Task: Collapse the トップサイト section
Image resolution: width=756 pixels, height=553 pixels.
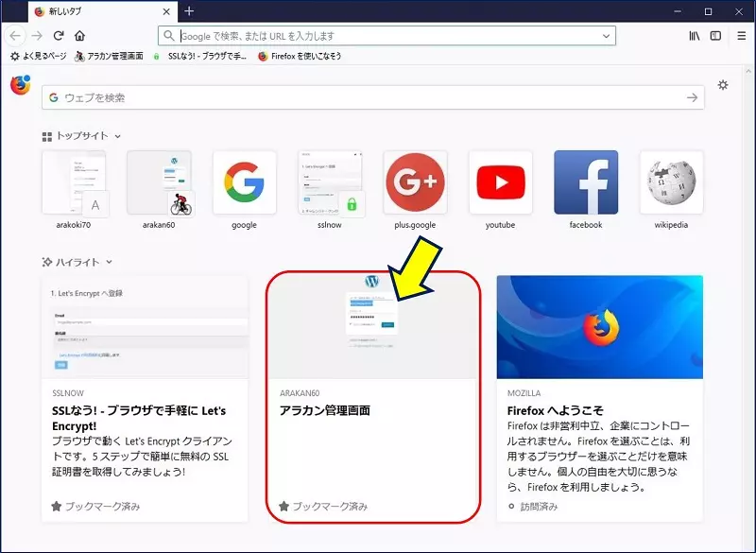Action: click(117, 136)
